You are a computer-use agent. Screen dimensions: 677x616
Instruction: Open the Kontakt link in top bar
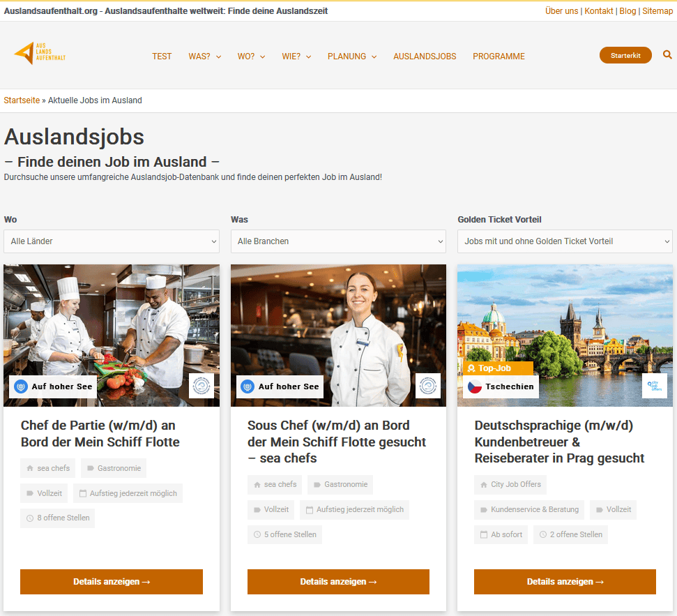pos(598,11)
